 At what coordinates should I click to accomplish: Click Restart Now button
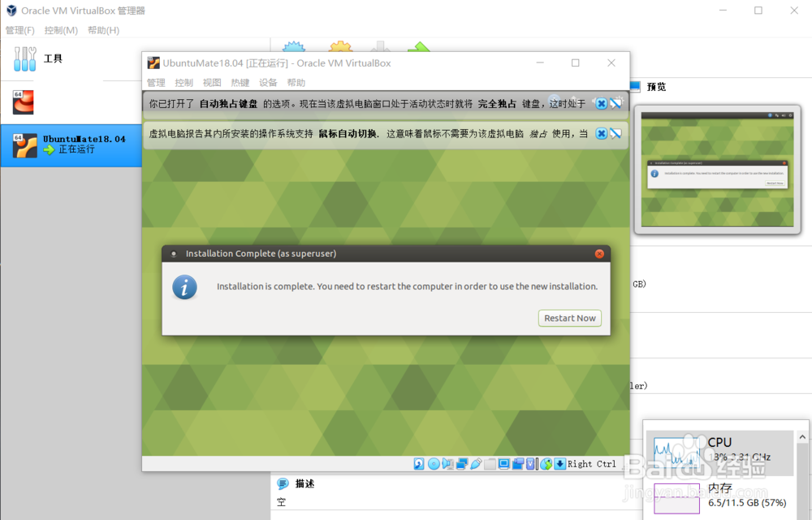pyautogui.click(x=570, y=318)
